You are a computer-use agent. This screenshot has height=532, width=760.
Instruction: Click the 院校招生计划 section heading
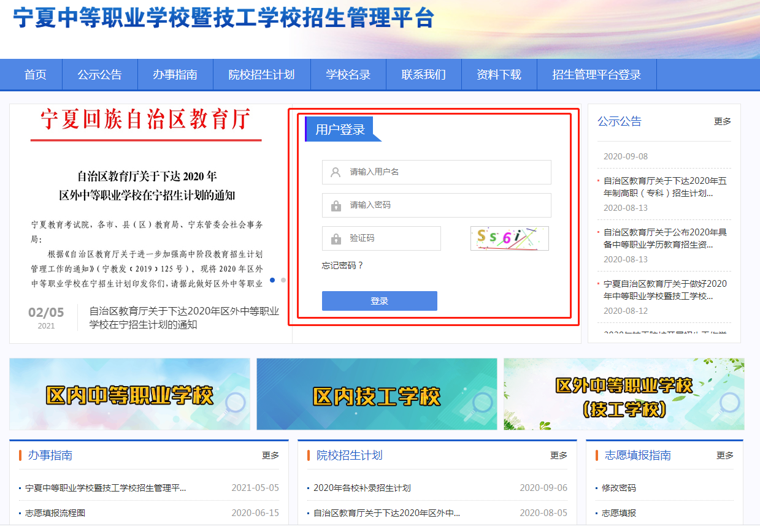(x=350, y=455)
